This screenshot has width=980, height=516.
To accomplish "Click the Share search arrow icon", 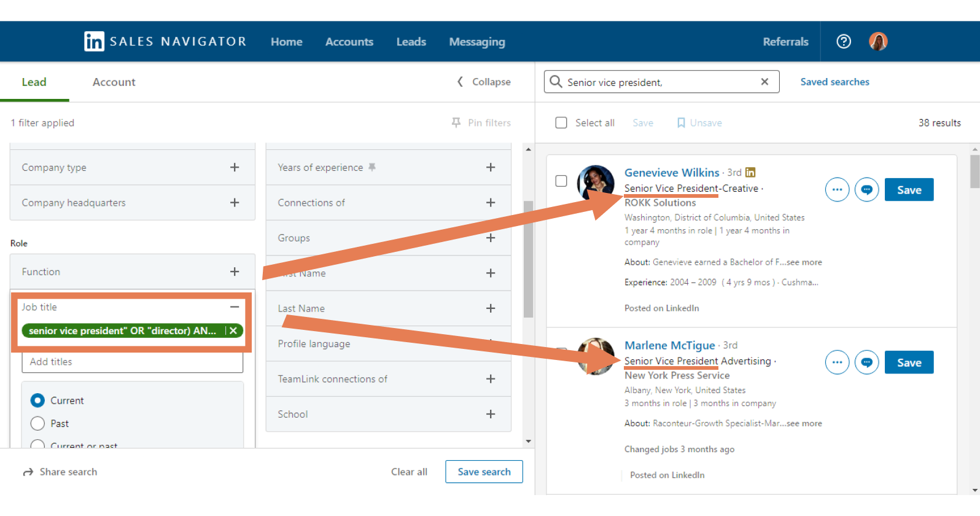I will tap(28, 472).
